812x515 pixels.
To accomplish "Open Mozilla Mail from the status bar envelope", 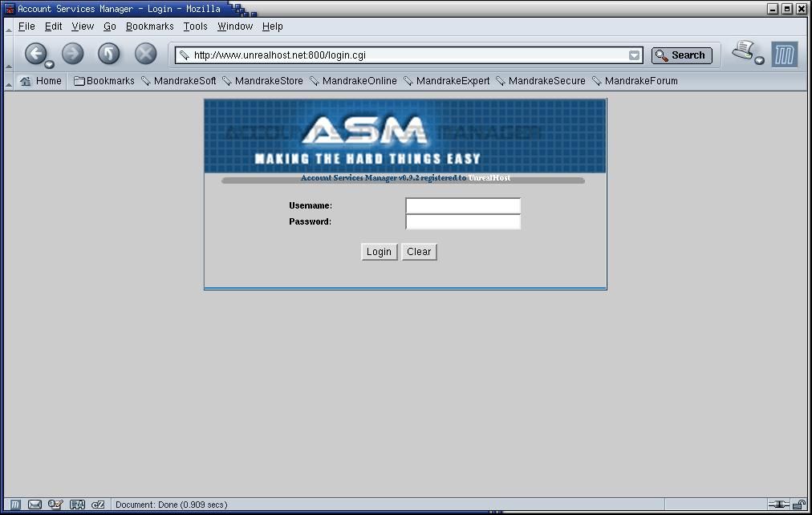I will pos(35,504).
